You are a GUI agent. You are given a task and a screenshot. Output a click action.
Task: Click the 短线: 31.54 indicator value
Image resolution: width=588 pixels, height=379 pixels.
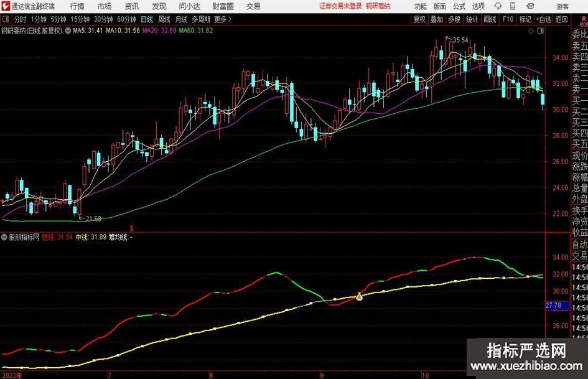point(57,237)
